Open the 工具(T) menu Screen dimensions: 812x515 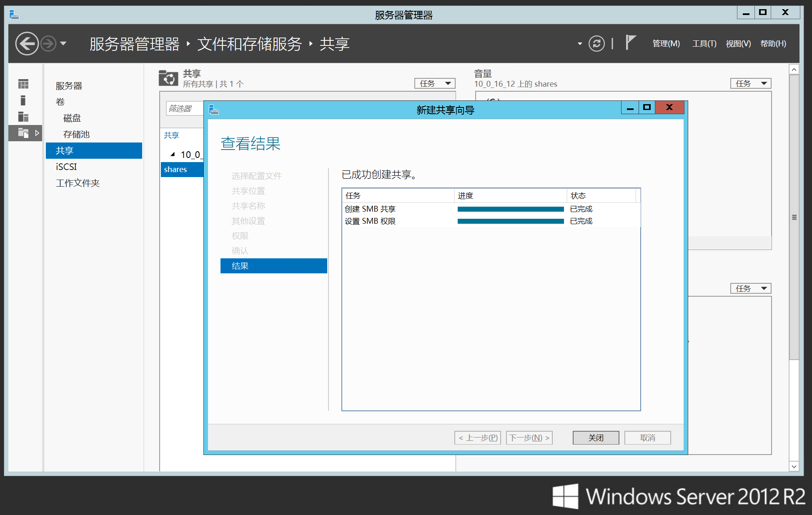click(x=704, y=43)
